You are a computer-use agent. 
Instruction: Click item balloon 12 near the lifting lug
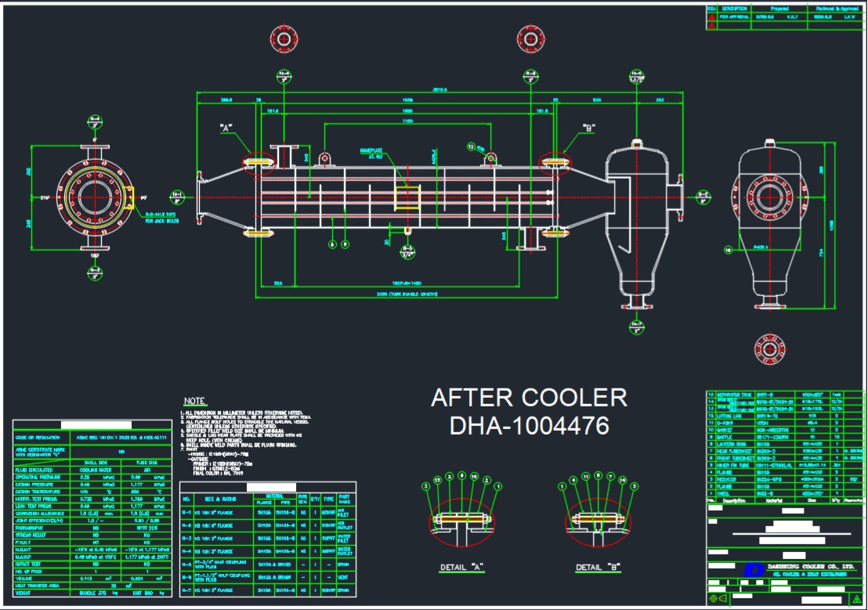pos(471,146)
